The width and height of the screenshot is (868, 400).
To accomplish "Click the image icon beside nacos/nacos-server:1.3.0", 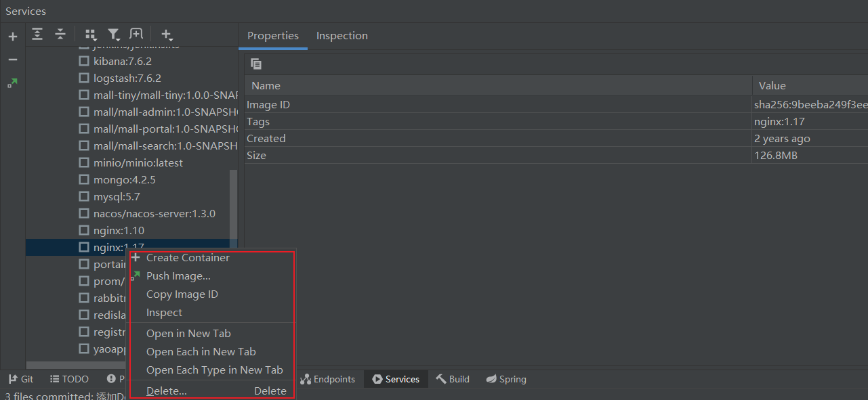I will [x=84, y=213].
